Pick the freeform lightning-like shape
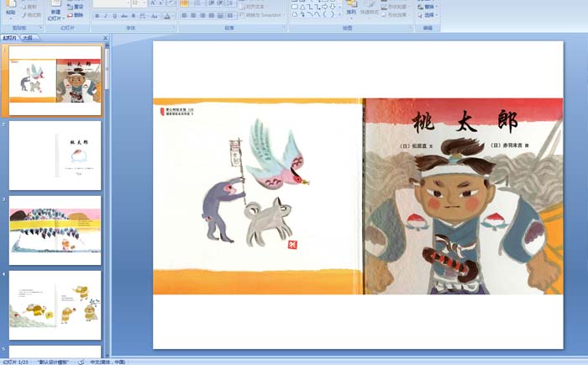Viewport: 588px width, 365px height. (x=302, y=14)
